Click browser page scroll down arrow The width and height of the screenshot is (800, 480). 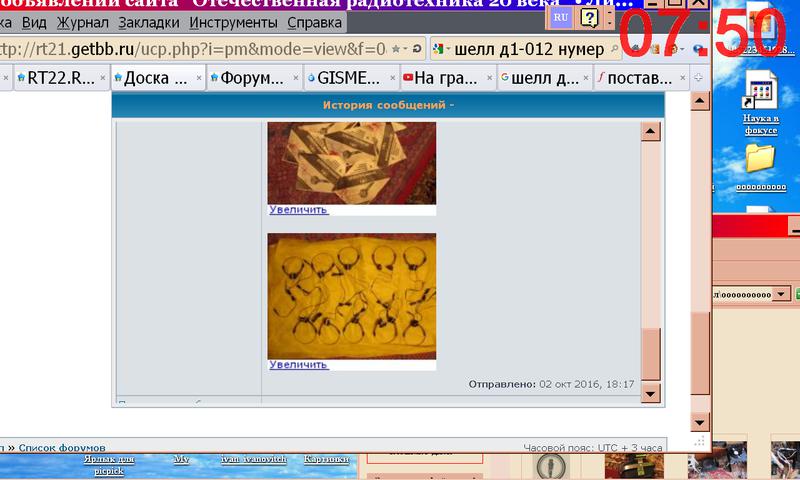pos(699,422)
